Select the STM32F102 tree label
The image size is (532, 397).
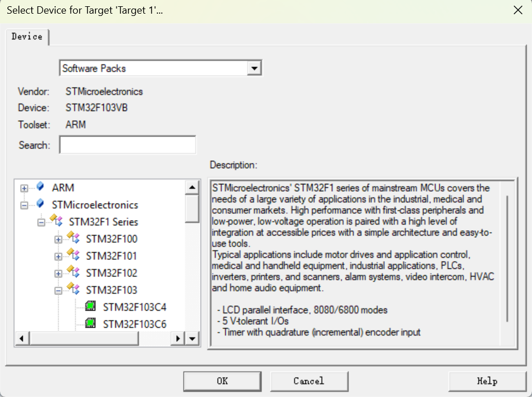click(111, 272)
